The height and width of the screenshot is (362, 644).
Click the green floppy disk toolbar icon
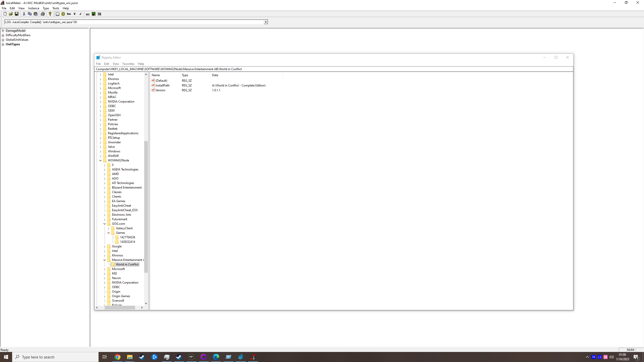click(x=94, y=14)
